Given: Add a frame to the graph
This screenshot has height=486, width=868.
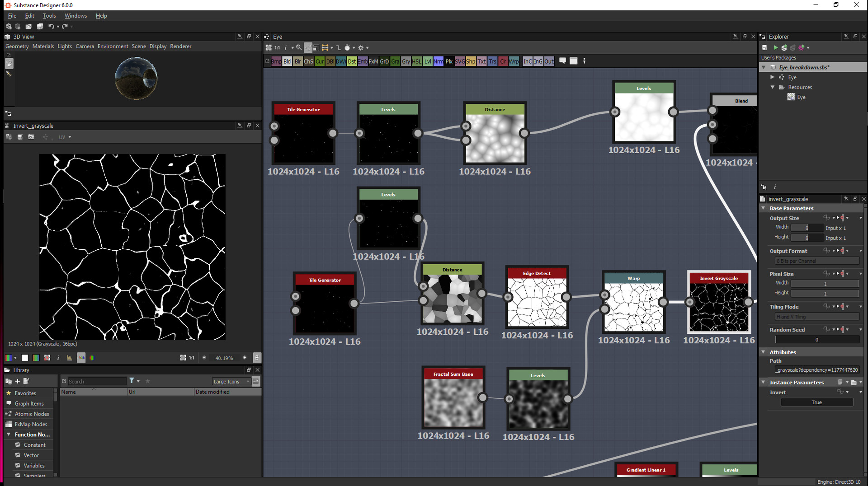Looking at the screenshot, I should tap(573, 61).
